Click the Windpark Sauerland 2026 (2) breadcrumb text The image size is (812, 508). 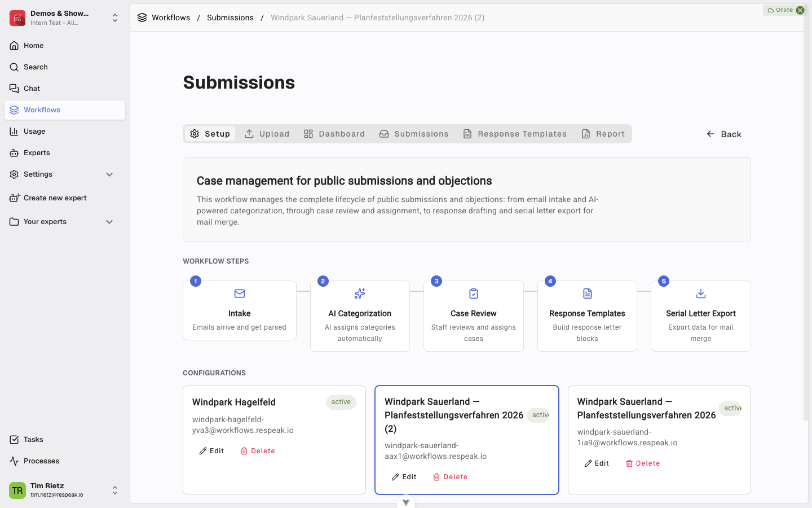(x=378, y=17)
